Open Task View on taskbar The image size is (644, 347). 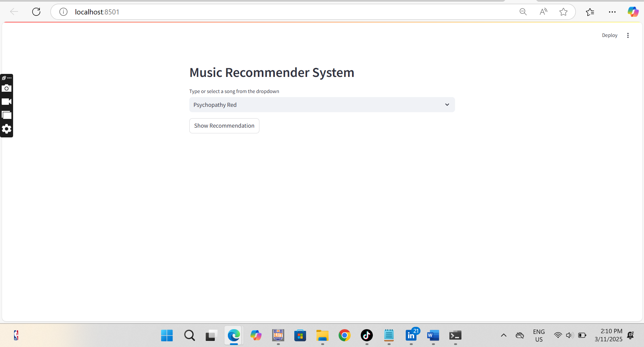click(x=211, y=335)
